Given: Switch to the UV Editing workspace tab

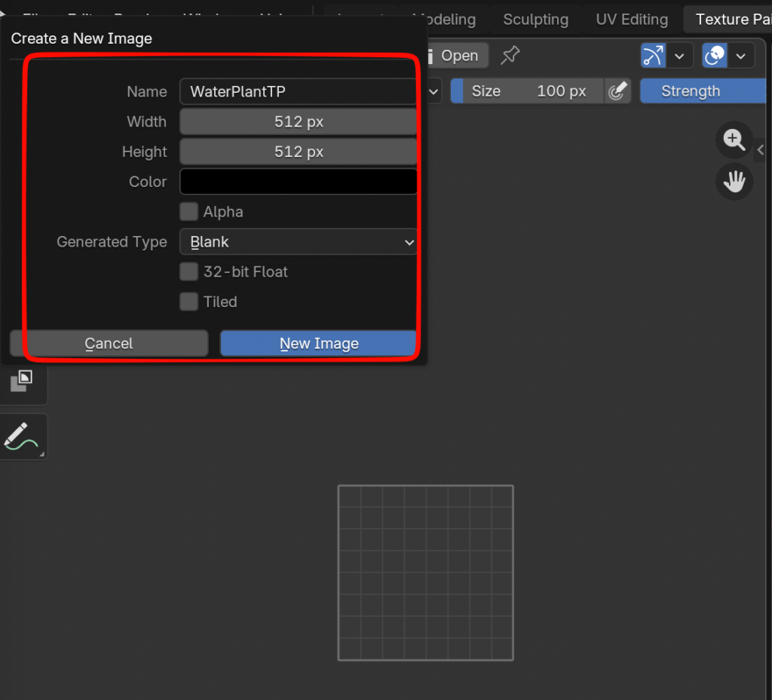Looking at the screenshot, I should (632, 20).
